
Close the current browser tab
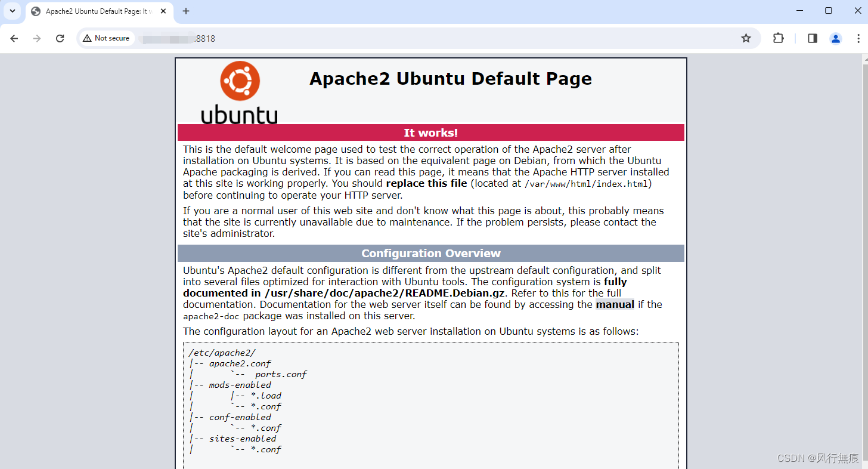(163, 11)
